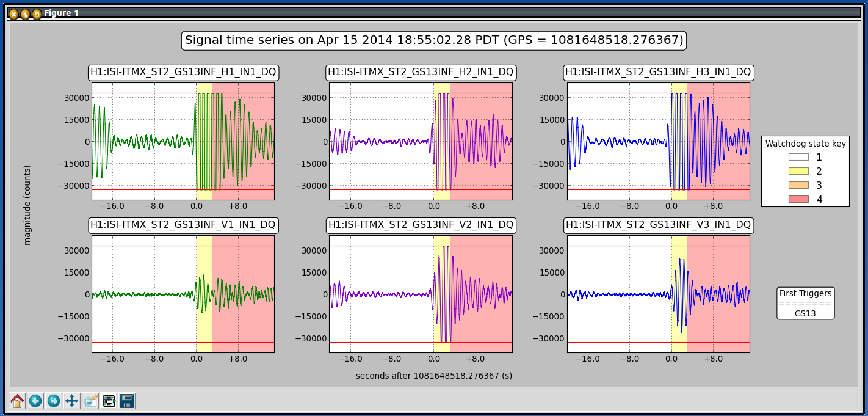Reset the view with the Home icon
The height and width of the screenshot is (416, 868).
[17, 401]
